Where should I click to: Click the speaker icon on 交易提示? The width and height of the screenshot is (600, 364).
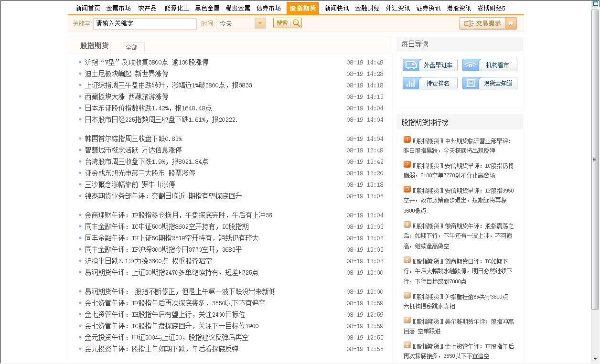tap(468, 23)
